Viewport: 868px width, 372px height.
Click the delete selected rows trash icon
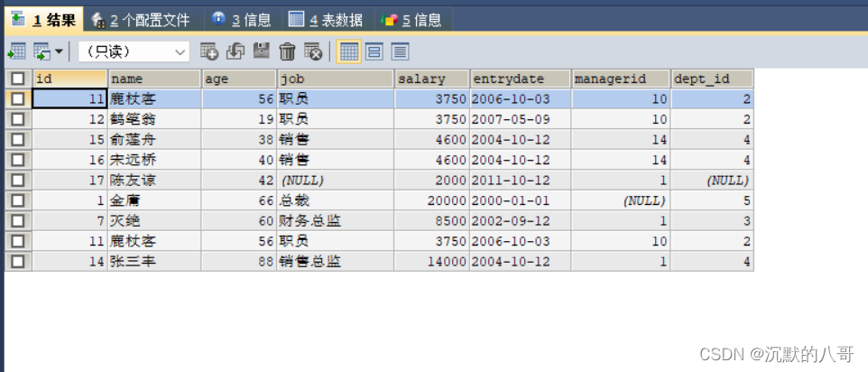coord(287,51)
